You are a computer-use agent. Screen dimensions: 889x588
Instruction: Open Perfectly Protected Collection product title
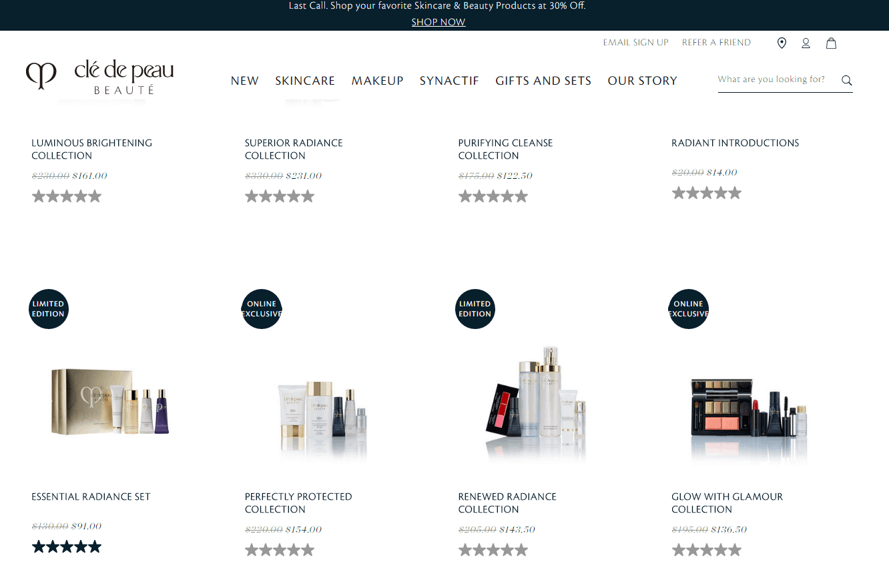298,503
